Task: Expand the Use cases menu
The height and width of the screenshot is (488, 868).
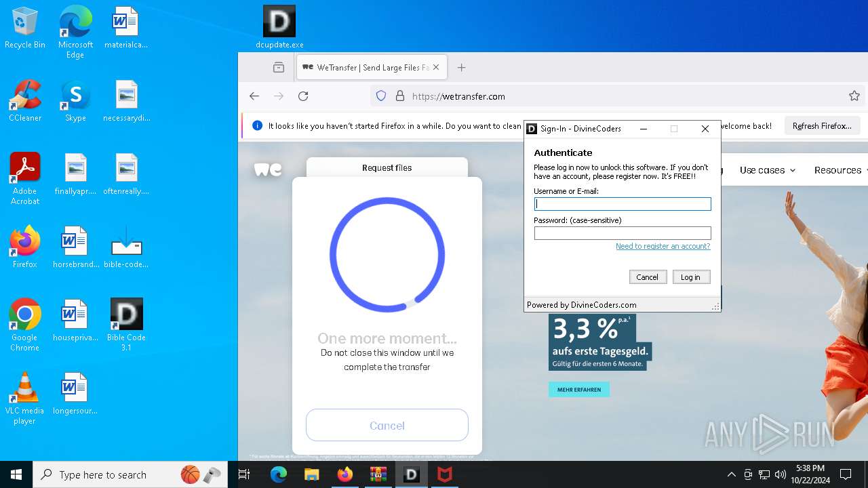Action: (x=768, y=170)
